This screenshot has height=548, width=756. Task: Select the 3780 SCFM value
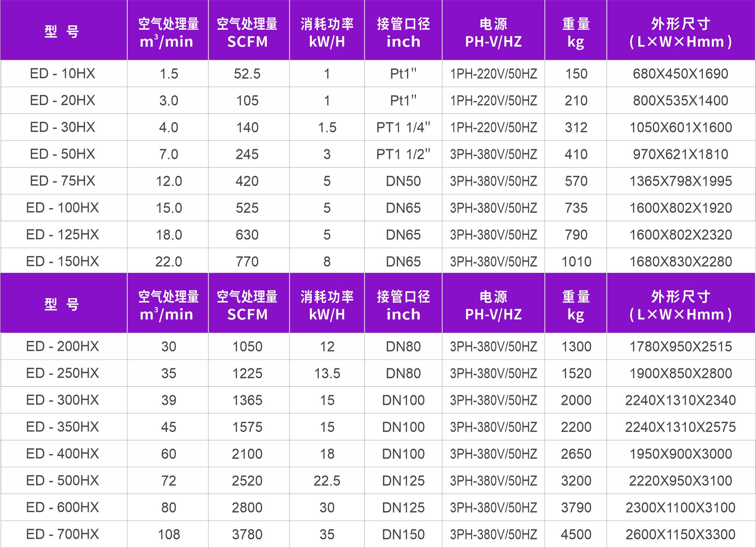pyautogui.click(x=247, y=534)
